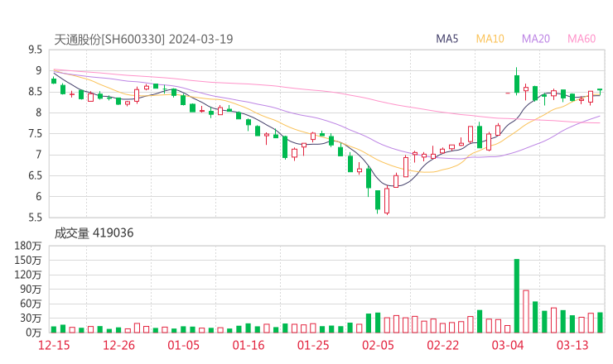Click the 03-13 date axis label
Screen dimensions: 613x364
[x=572, y=345]
